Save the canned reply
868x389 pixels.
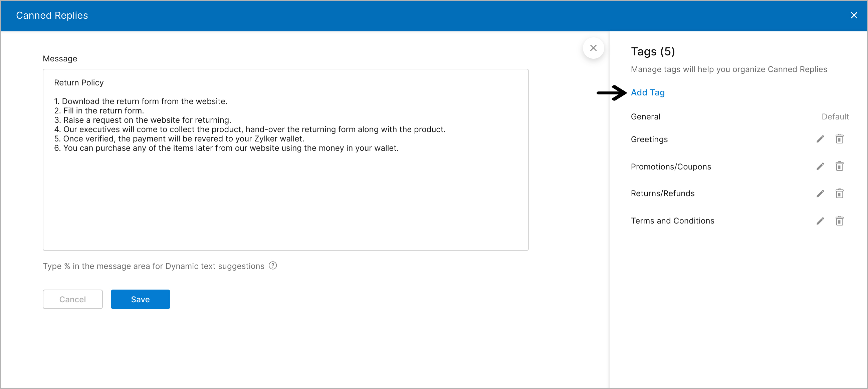tap(140, 299)
